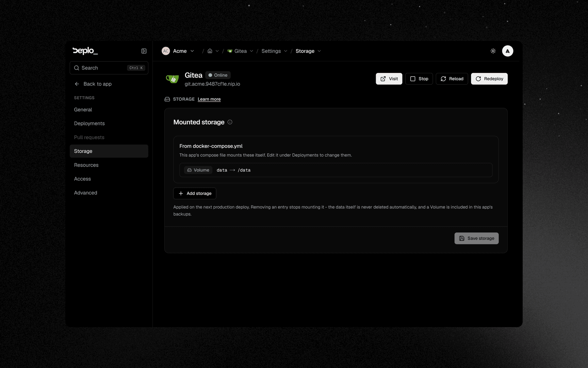
Task: Click the Gitea breadcrumb icon
Action: (230, 51)
